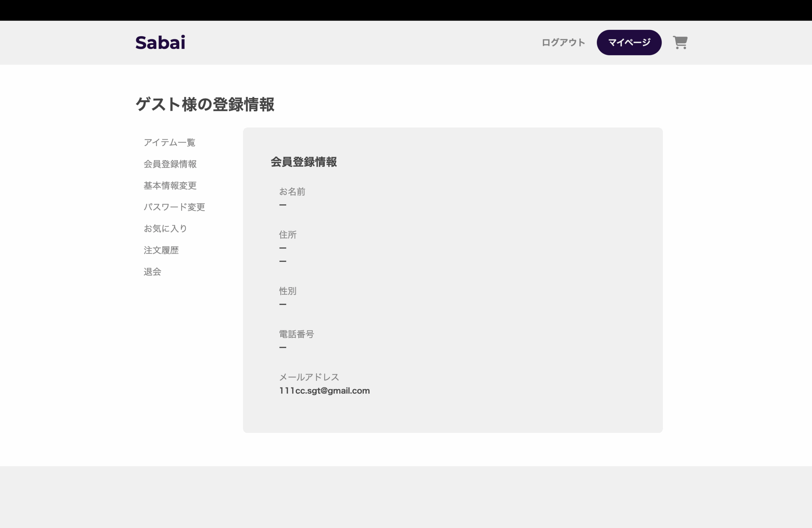Select 会員登録情報 in the sidebar menu
The height and width of the screenshot is (528, 812).
pyautogui.click(x=170, y=164)
